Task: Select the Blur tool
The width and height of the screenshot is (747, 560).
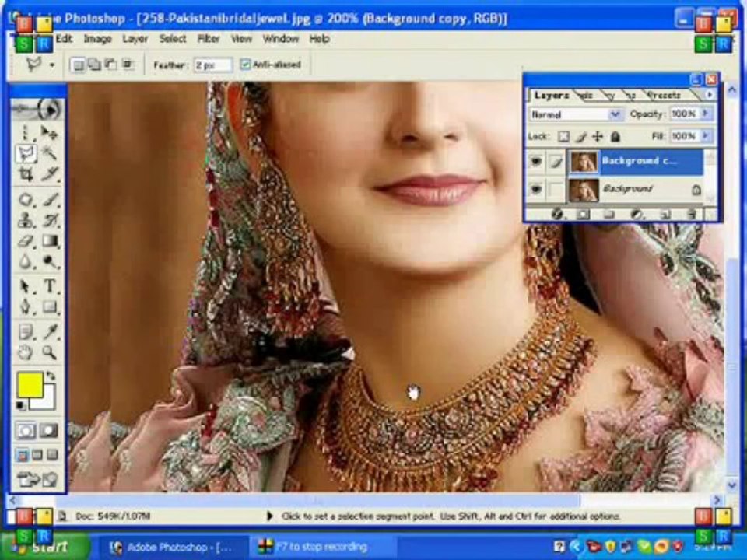Action: pos(26,262)
